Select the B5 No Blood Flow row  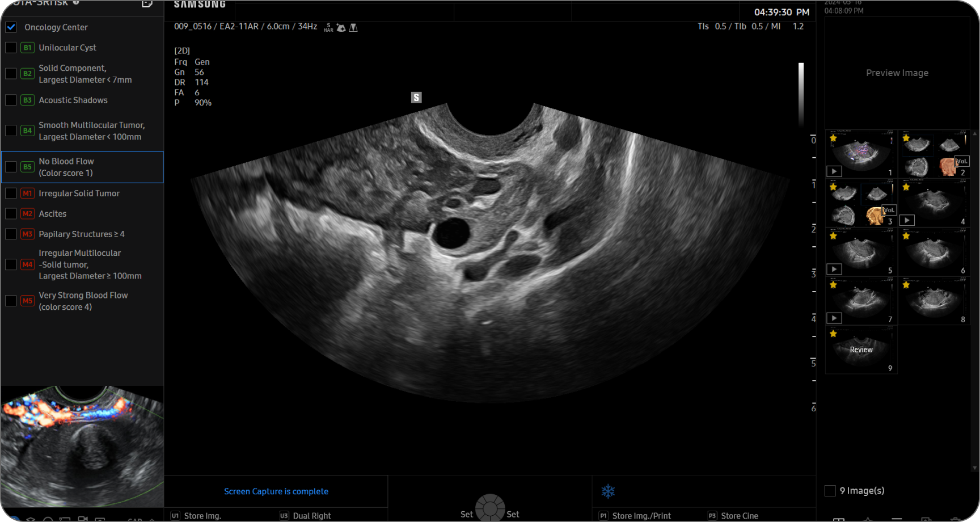tap(82, 167)
